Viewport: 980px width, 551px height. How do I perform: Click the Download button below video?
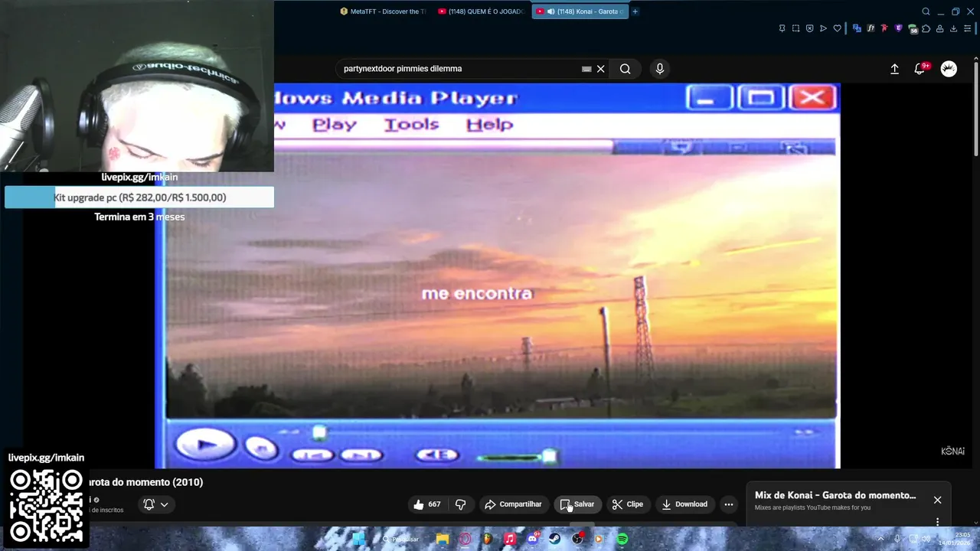pos(684,504)
